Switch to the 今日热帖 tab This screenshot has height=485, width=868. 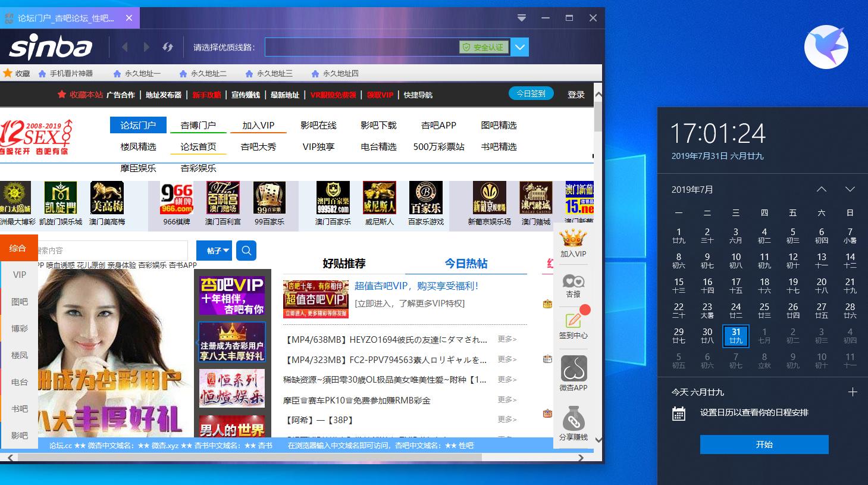click(466, 263)
